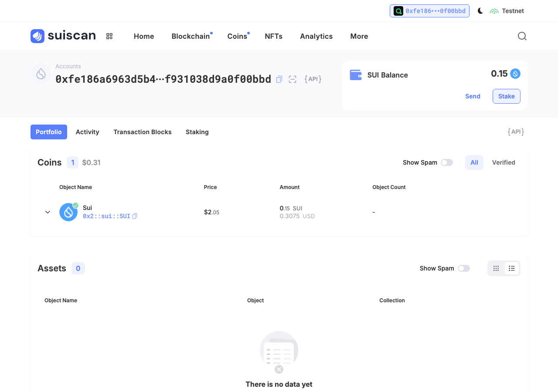This screenshot has width=558, height=392.
Task: Open the Blockchain navigation menu
Action: point(191,36)
